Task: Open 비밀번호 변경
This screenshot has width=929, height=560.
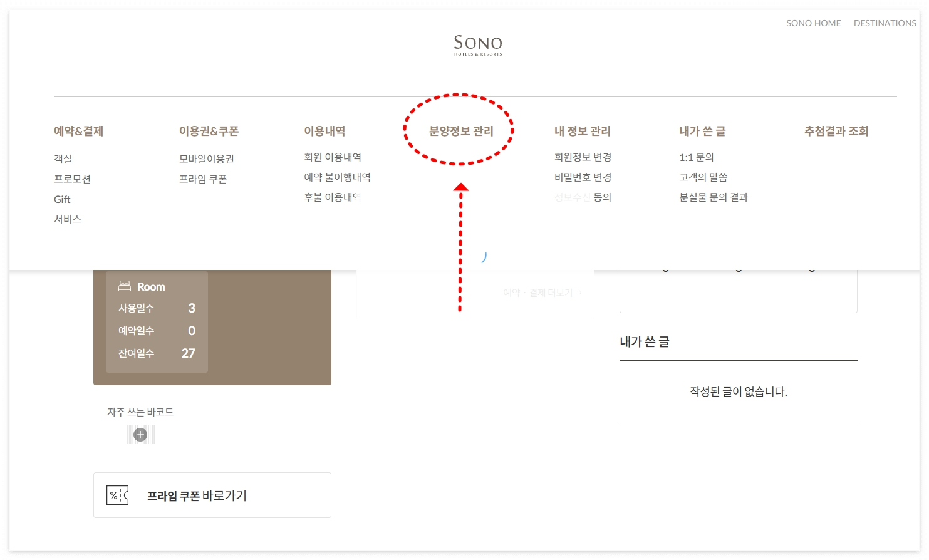Action: (x=583, y=177)
